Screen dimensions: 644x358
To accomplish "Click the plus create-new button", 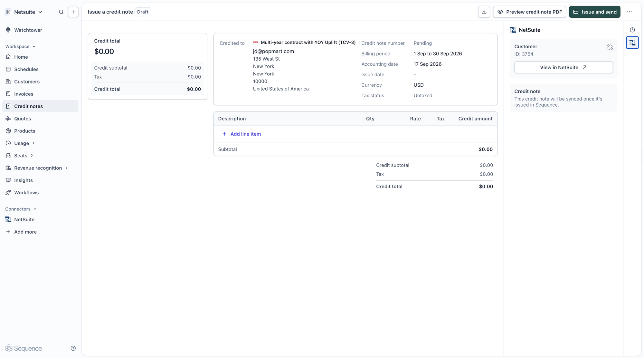I will click(73, 12).
